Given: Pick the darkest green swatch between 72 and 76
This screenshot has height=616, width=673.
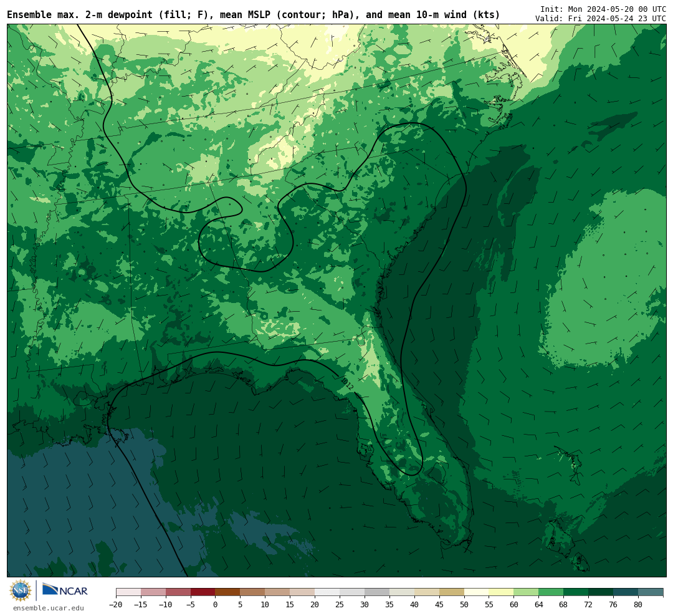Looking at the screenshot, I should pyautogui.click(x=601, y=592).
